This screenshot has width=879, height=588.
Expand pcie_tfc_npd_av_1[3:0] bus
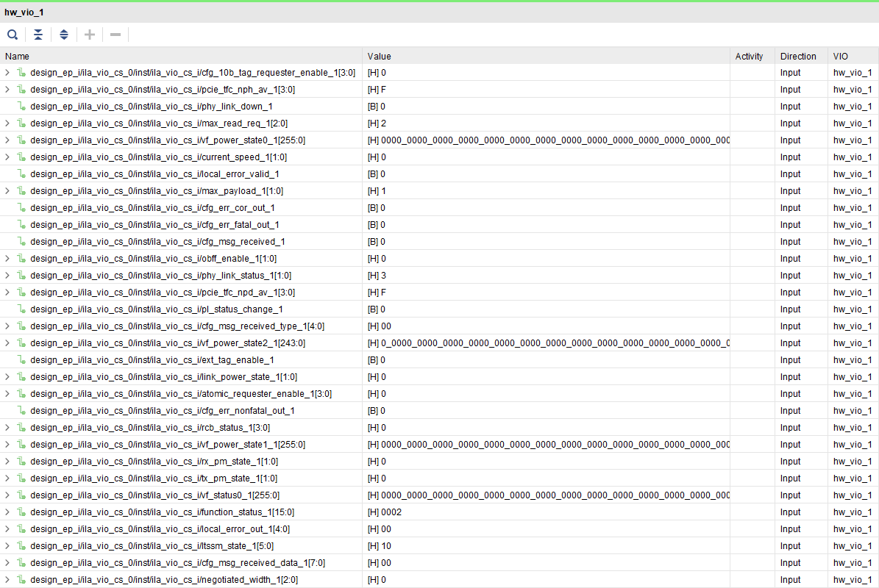[x=7, y=293]
